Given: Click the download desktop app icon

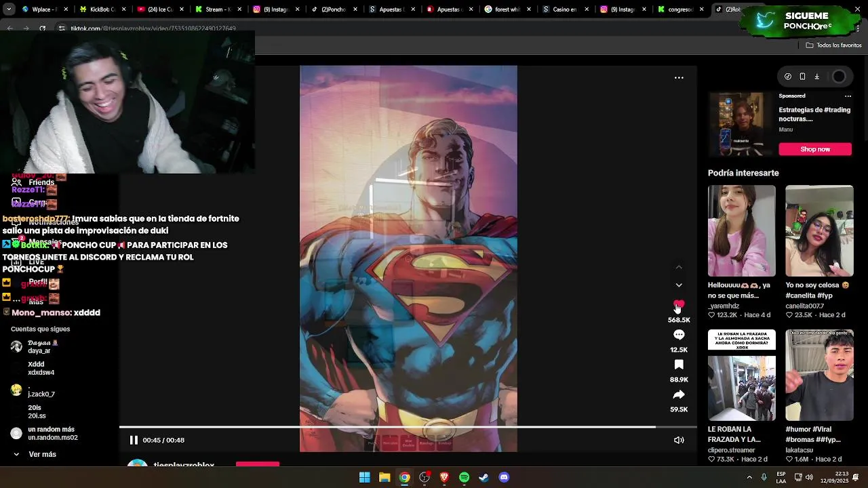Looking at the screenshot, I should coord(816,77).
